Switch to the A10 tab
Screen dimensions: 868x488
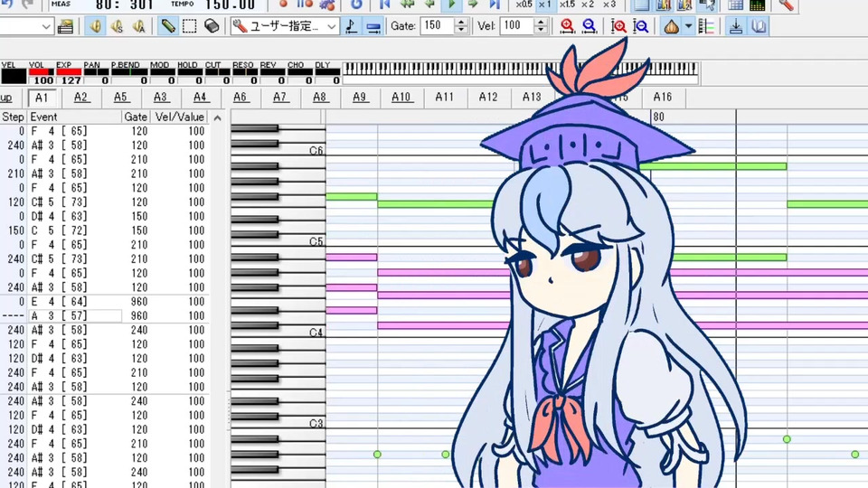click(401, 98)
